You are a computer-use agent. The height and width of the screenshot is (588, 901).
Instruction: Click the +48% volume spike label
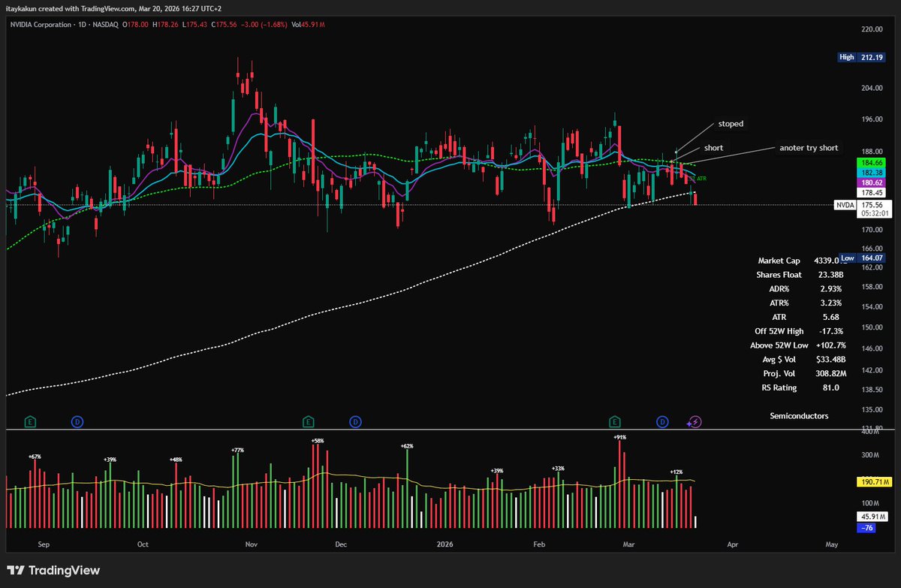[176, 460]
